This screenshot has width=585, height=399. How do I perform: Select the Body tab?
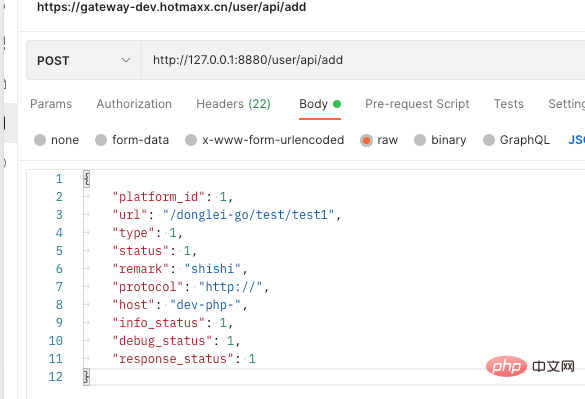[320, 104]
